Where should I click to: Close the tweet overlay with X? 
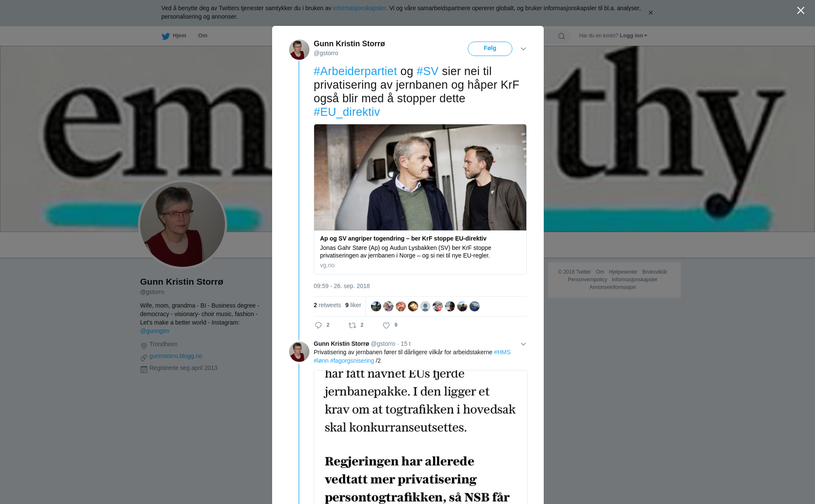(801, 10)
